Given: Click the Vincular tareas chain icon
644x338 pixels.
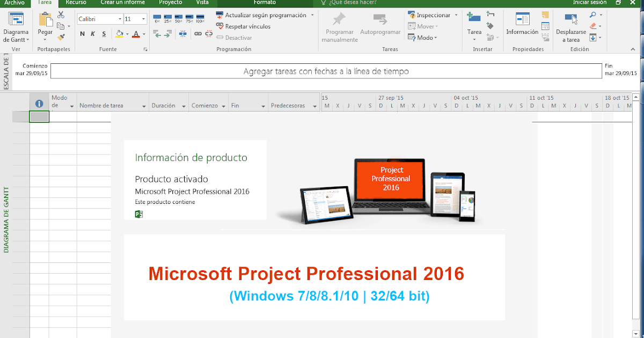Looking at the screenshot, I should (197, 33).
